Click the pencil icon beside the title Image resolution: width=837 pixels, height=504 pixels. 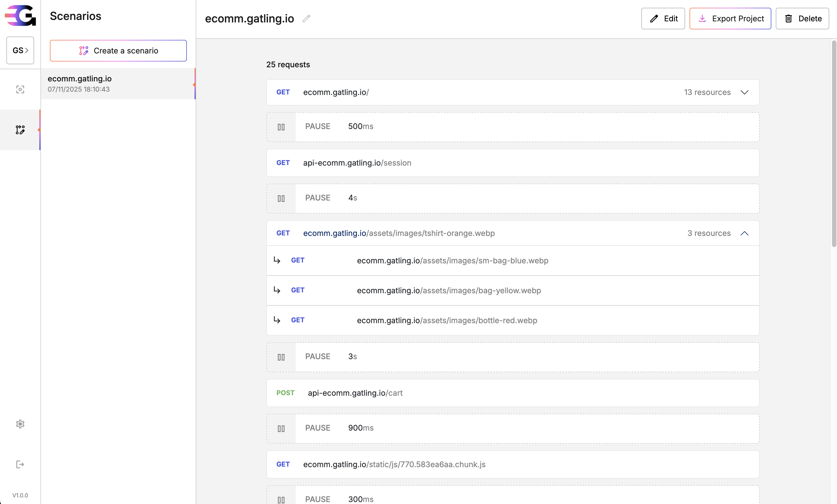[x=306, y=19]
